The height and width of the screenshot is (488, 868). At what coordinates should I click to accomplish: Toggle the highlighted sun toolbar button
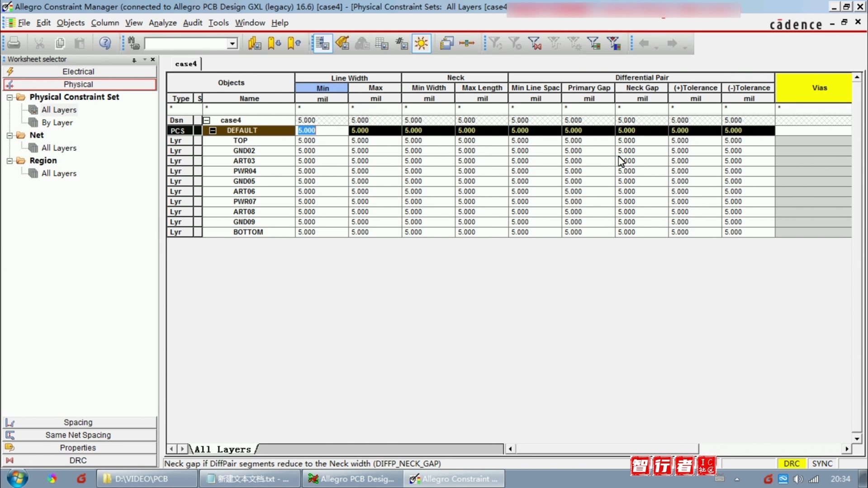(x=422, y=43)
